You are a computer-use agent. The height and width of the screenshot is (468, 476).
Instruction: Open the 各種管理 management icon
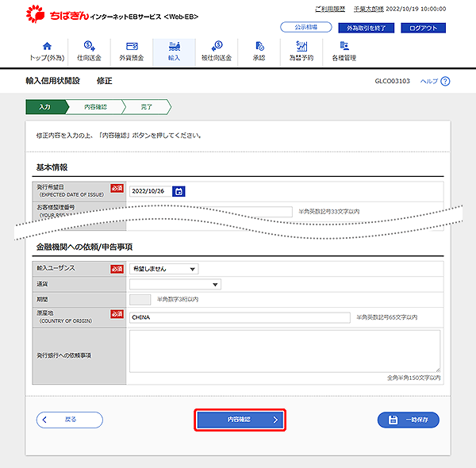click(x=344, y=46)
